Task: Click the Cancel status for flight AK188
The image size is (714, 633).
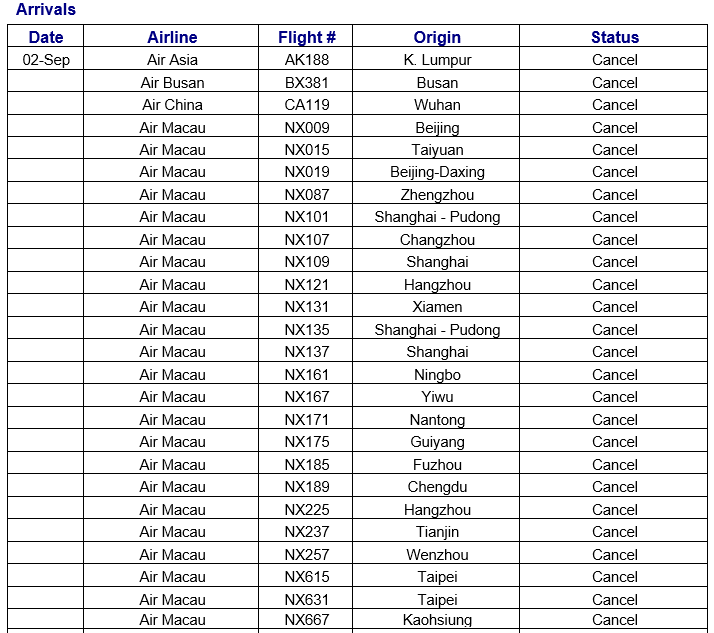Action: [x=614, y=60]
